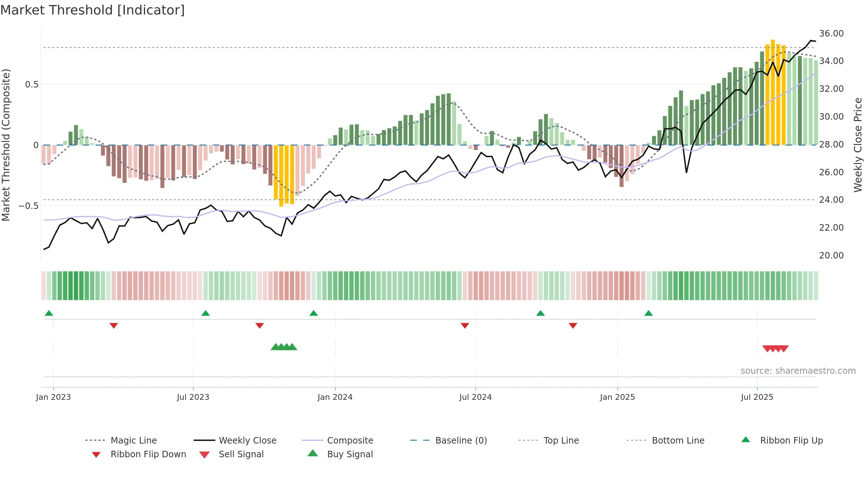The width and height of the screenshot is (868, 488).
Task: Click the 20.00 price axis label
Action: point(831,255)
